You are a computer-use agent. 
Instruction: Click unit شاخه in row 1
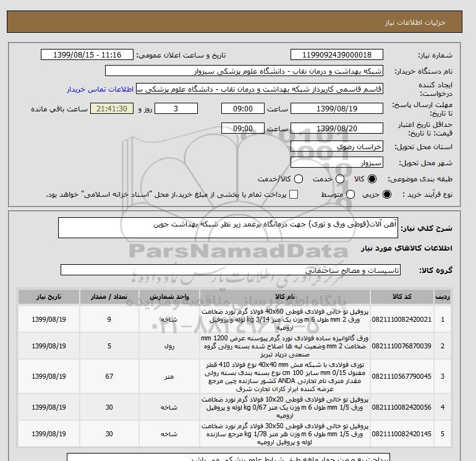169,319
